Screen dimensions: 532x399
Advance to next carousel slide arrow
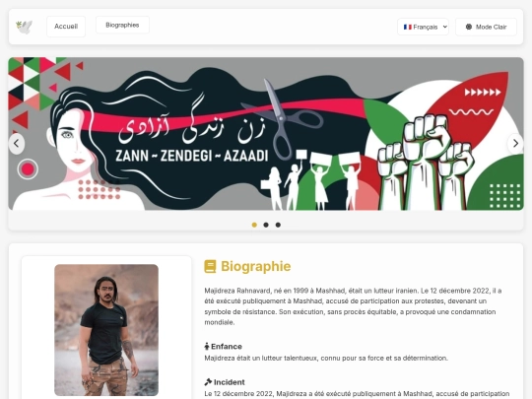[515, 144]
